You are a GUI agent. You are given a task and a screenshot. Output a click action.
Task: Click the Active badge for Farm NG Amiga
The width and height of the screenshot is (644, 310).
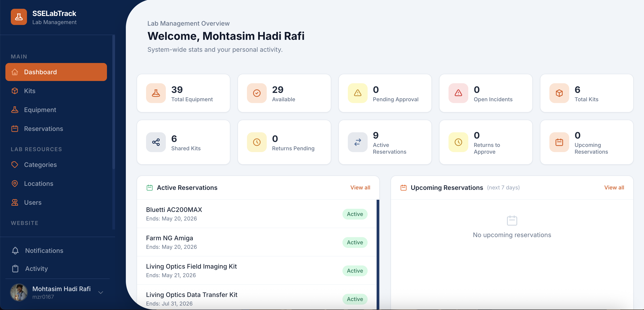pos(355,243)
